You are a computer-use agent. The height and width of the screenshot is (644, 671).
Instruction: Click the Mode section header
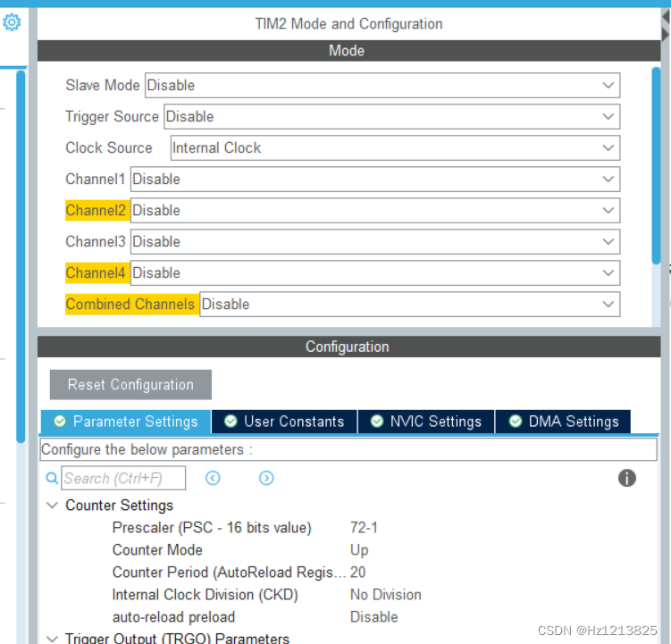(348, 51)
